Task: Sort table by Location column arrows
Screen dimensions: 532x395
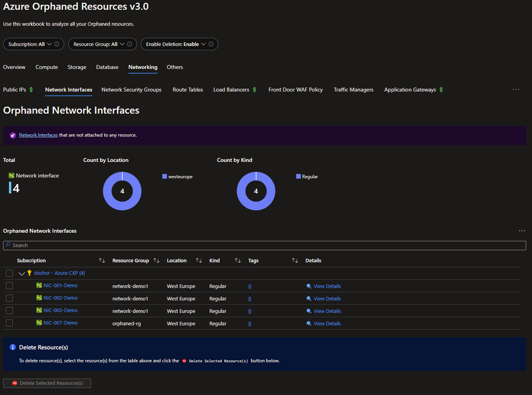Action: [199, 260]
